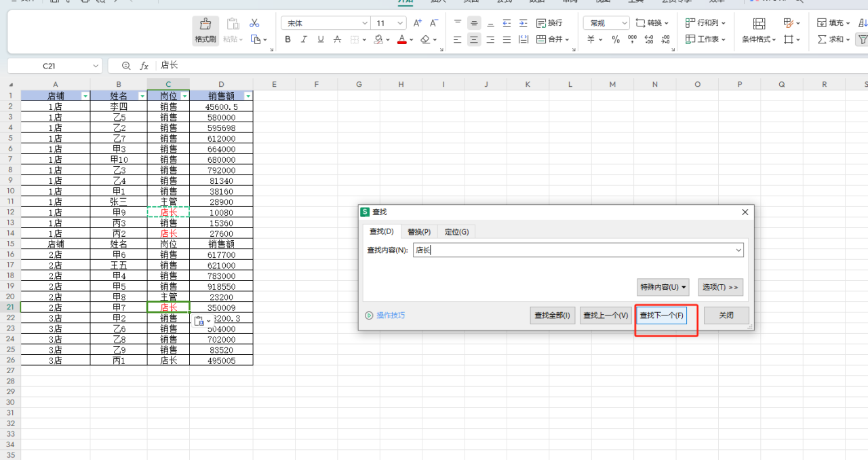This screenshot has width=868, height=460.
Task: Open the number format 常规 dropdown
Action: (625, 23)
